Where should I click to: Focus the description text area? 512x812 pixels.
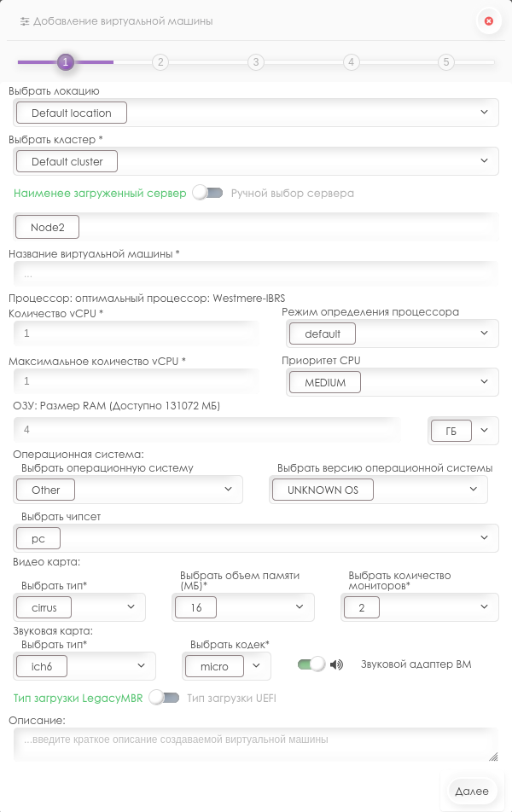[x=256, y=744]
